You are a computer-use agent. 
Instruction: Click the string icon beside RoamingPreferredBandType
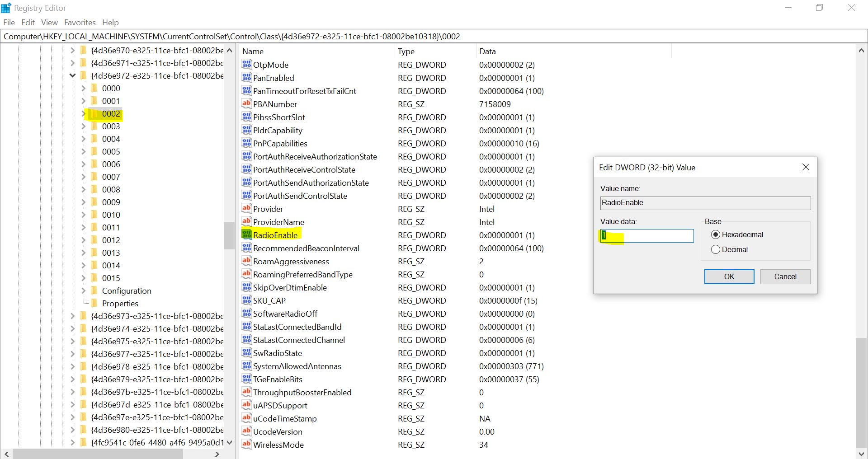coord(246,274)
